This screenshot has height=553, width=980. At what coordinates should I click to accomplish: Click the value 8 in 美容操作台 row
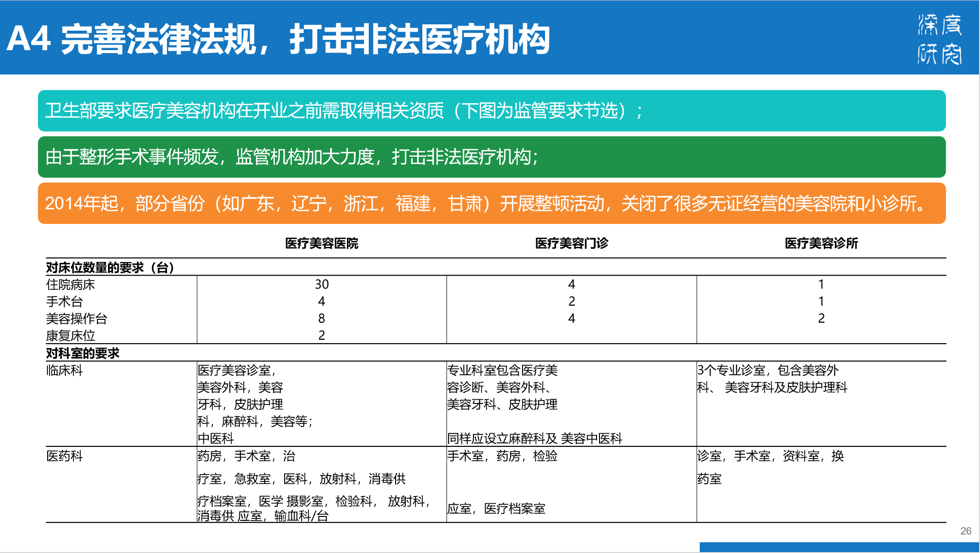322,318
